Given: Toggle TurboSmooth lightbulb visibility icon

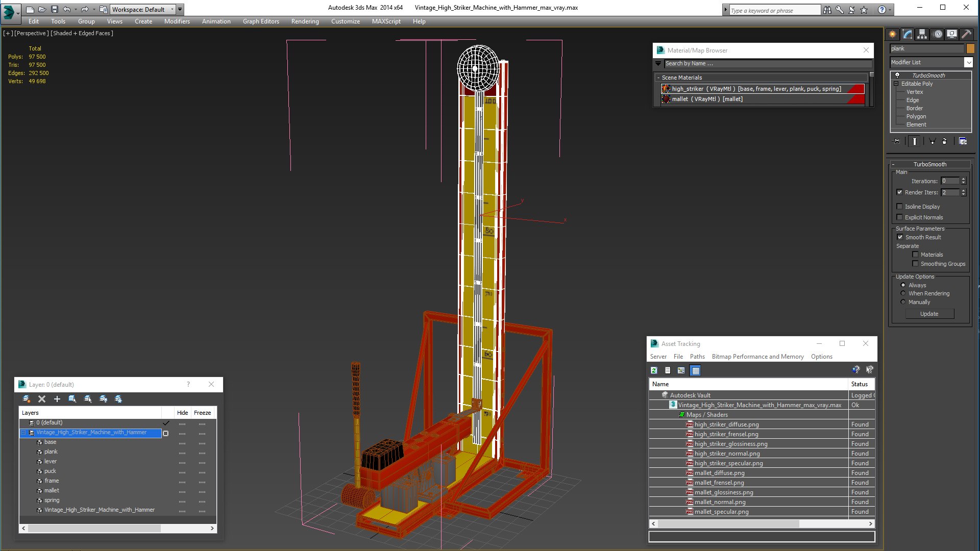Looking at the screenshot, I should click(x=897, y=76).
